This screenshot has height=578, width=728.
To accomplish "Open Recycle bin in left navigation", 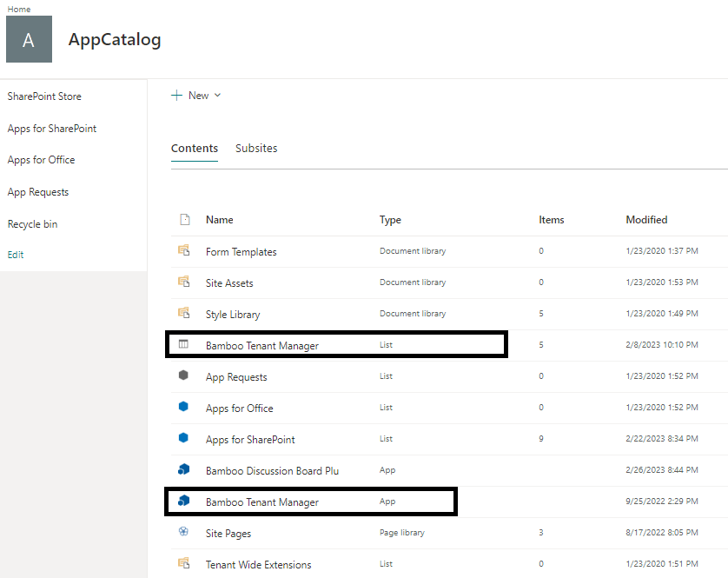I will pos(32,224).
